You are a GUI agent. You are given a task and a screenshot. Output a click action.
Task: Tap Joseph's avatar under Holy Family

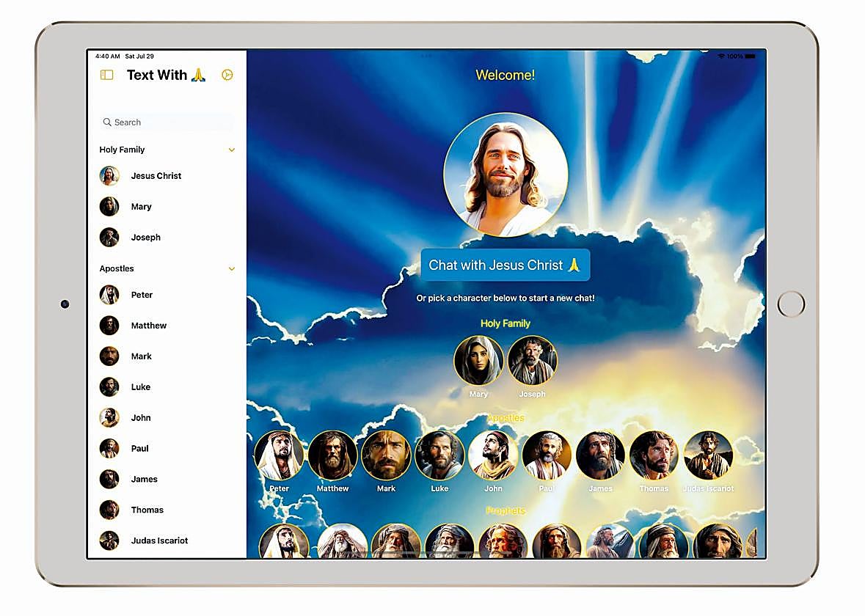coord(532,362)
